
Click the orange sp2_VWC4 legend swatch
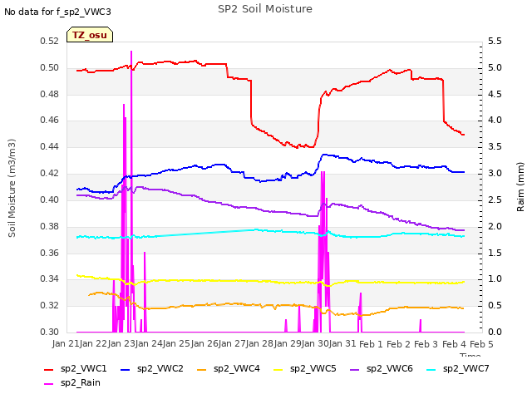coord(202,369)
